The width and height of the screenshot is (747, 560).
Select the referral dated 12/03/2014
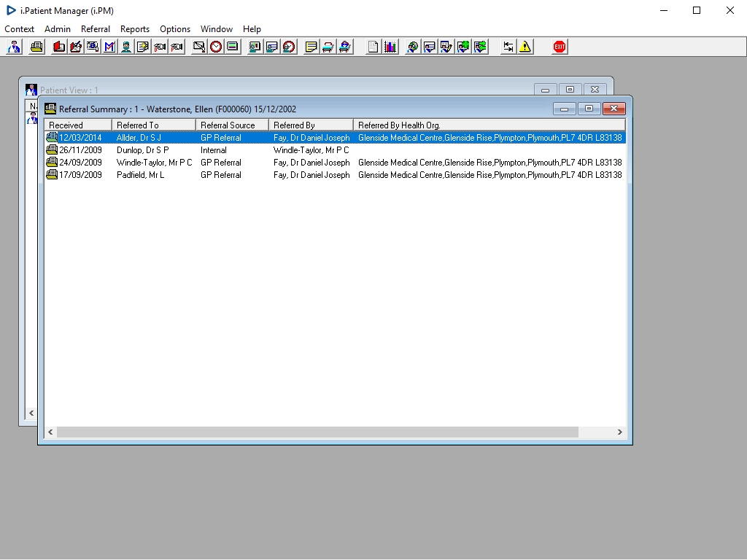point(335,138)
